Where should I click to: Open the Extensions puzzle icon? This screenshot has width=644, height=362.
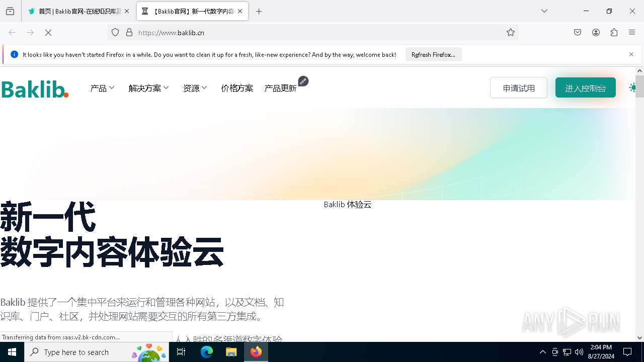(x=614, y=32)
